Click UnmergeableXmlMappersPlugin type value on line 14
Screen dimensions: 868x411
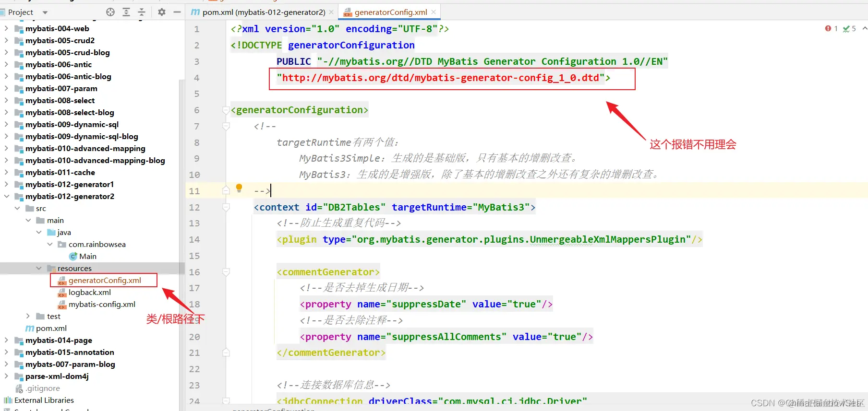coord(521,239)
